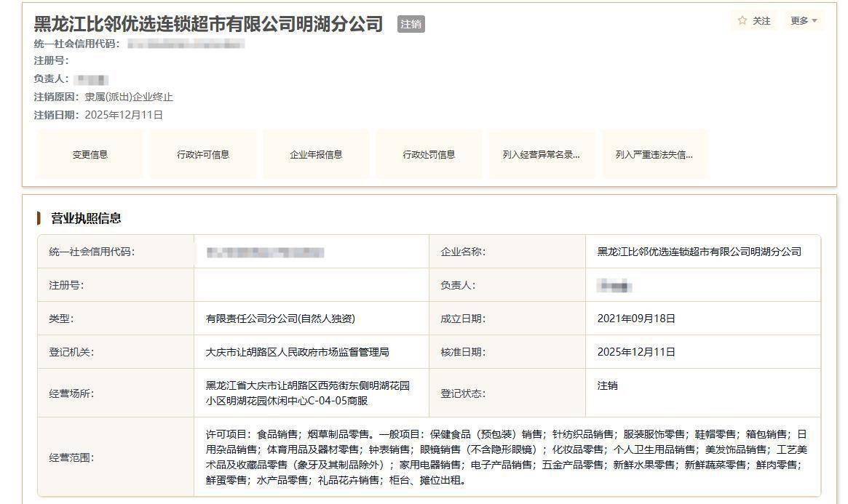Switch to 企业年报信息 tab
Screen dimensions: 848x504
point(317,154)
